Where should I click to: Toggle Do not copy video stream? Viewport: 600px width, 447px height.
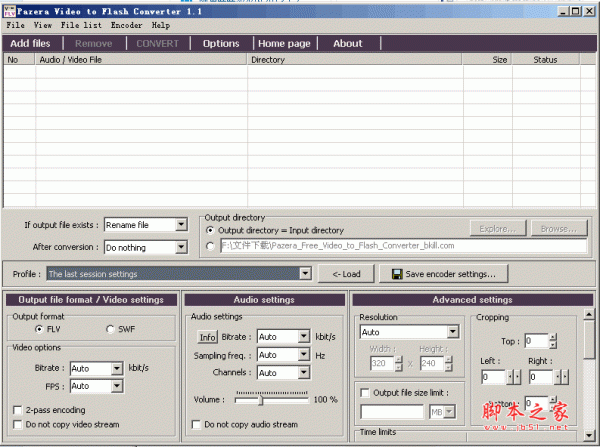click(x=18, y=424)
